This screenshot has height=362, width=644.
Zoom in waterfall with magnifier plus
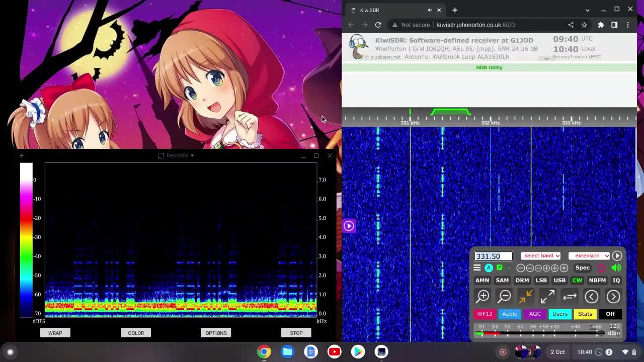point(483,297)
